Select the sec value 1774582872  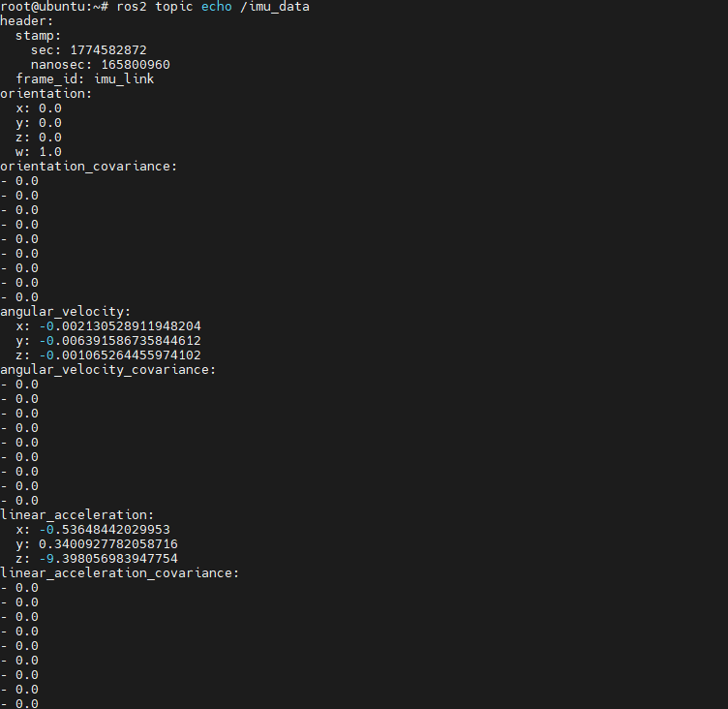pyautogui.click(x=108, y=50)
